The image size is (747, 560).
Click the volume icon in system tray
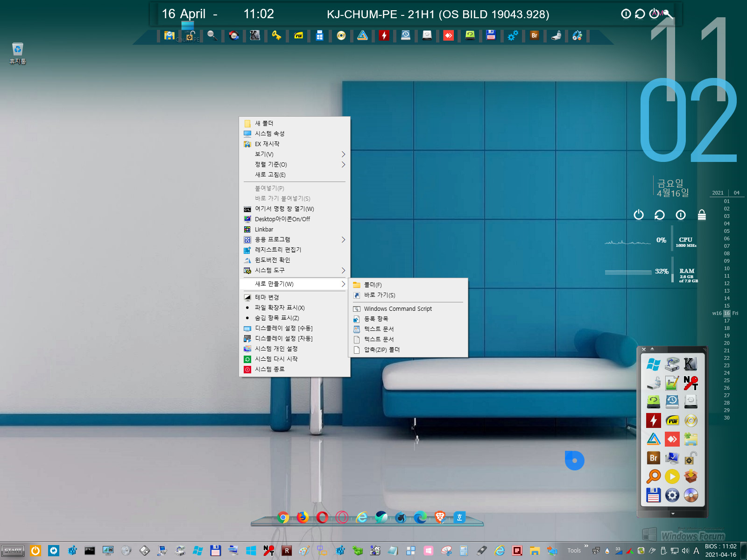click(685, 551)
